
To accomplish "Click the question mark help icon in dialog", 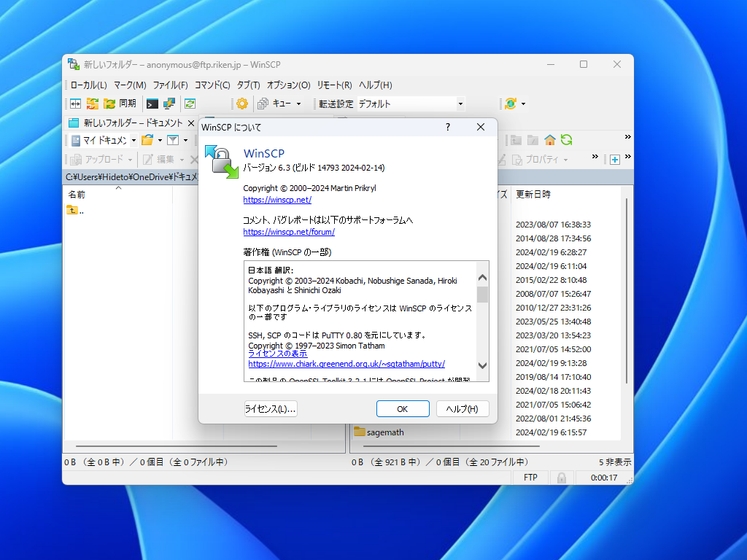I will click(446, 127).
